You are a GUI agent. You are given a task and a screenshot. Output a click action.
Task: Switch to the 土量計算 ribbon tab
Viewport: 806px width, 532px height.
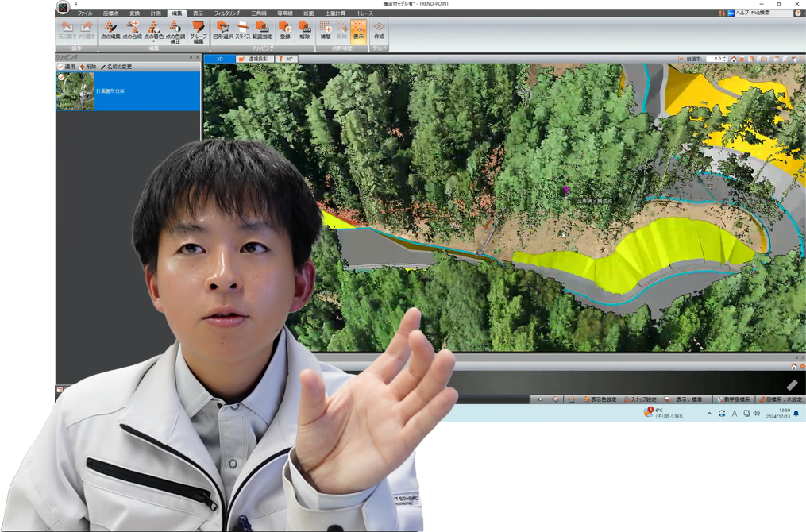(335, 13)
